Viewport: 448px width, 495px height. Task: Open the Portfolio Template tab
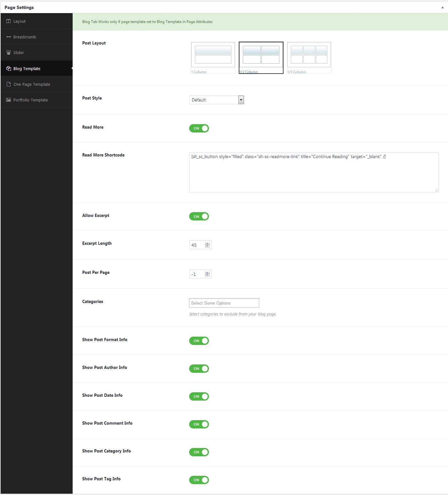(x=36, y=100)
